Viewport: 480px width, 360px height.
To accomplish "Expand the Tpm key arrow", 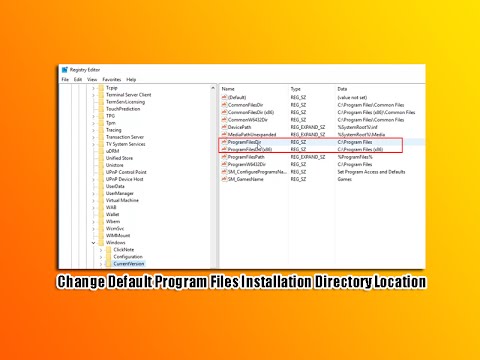I will point(94,123).
